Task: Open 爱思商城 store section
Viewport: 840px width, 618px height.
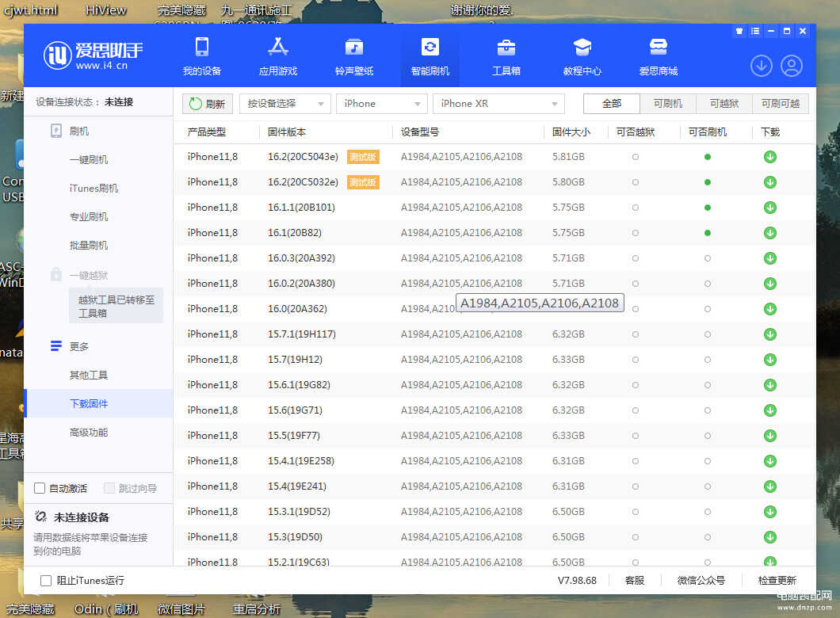Action: pyautogui.click(x=659, y=56)
